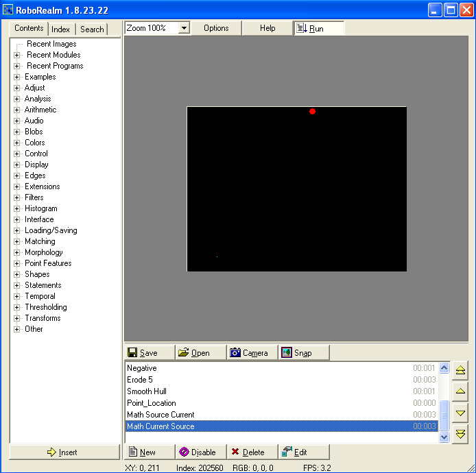This screenshot has height=473, width=476.
Task: Click the Insert button
Action: tap(64, 452)
